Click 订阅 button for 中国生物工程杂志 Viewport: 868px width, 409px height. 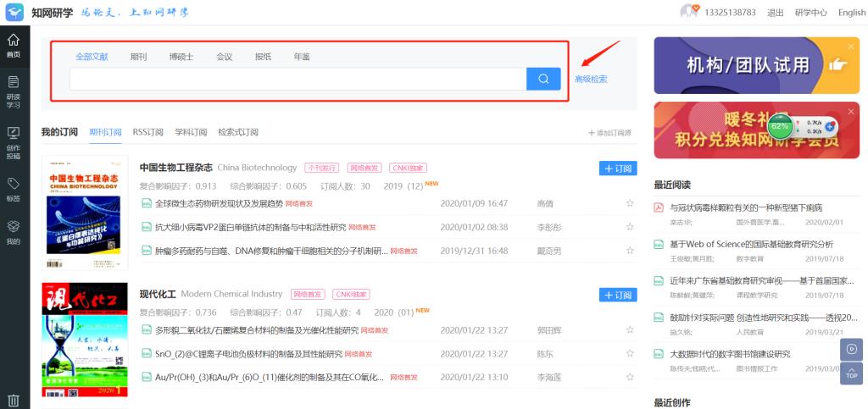617,169
